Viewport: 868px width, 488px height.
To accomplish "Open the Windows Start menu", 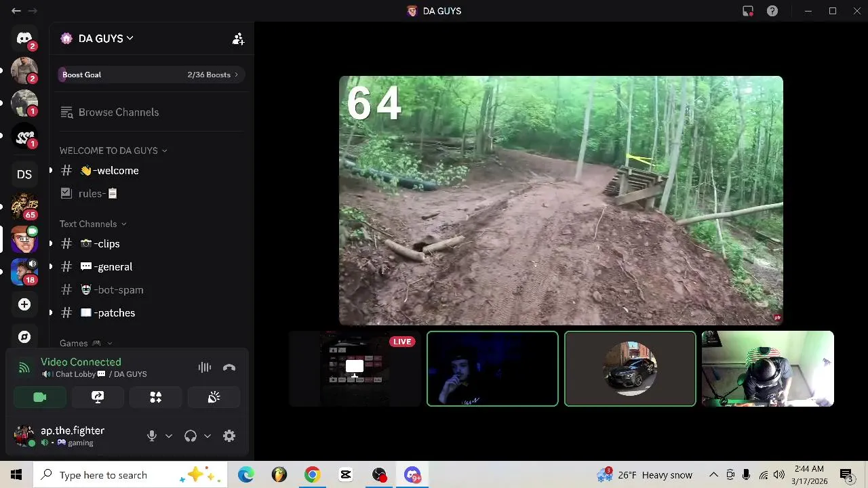I will pos(16,475).
